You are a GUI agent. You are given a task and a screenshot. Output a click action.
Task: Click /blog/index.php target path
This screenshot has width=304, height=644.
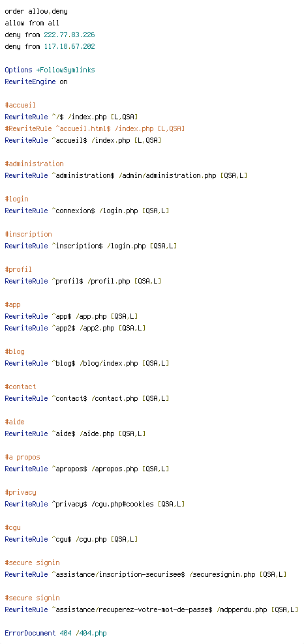[109, 364]
